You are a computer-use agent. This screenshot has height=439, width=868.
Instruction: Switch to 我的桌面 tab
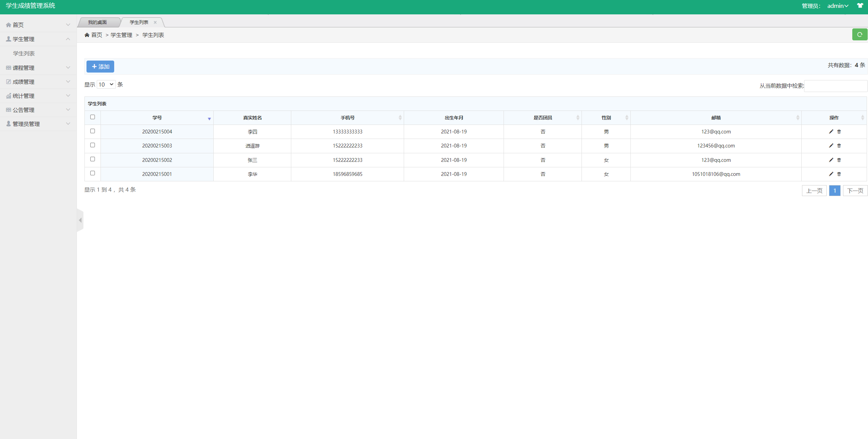click(x=97, y=22)
